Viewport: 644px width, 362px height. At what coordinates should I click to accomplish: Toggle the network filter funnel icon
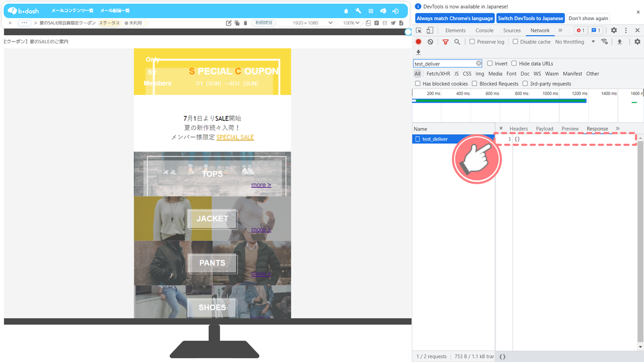click(x=445, y=42)
